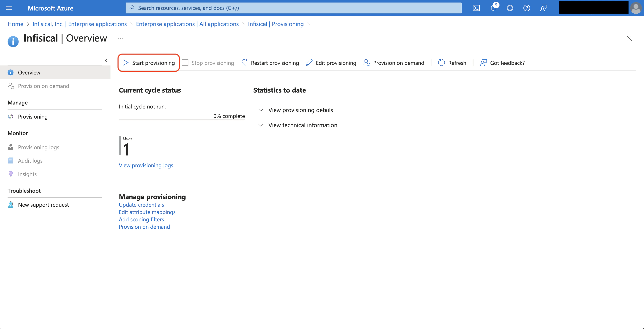644x329 pixels.
Task: Click the user account avatar
Action: [x=636, y=8]
